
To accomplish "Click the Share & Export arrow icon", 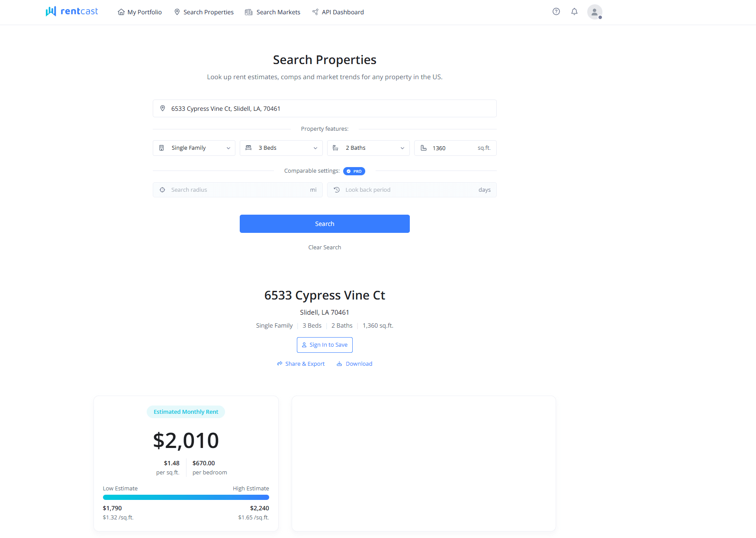I will [280, 364].
